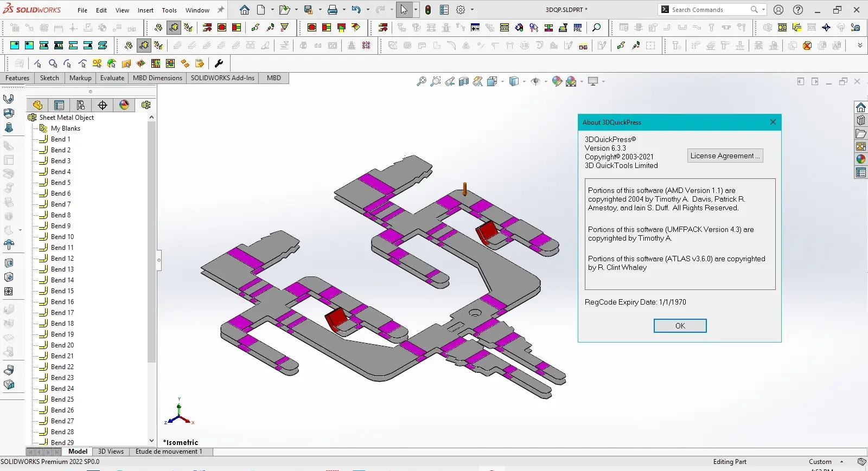Click the user login icon

pyautogui.click(x=778, y=10)
